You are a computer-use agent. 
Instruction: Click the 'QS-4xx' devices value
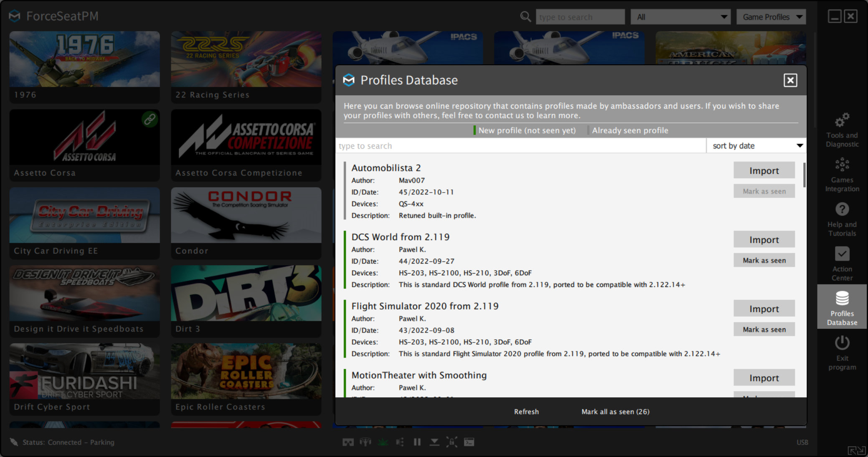coord(411,204)
